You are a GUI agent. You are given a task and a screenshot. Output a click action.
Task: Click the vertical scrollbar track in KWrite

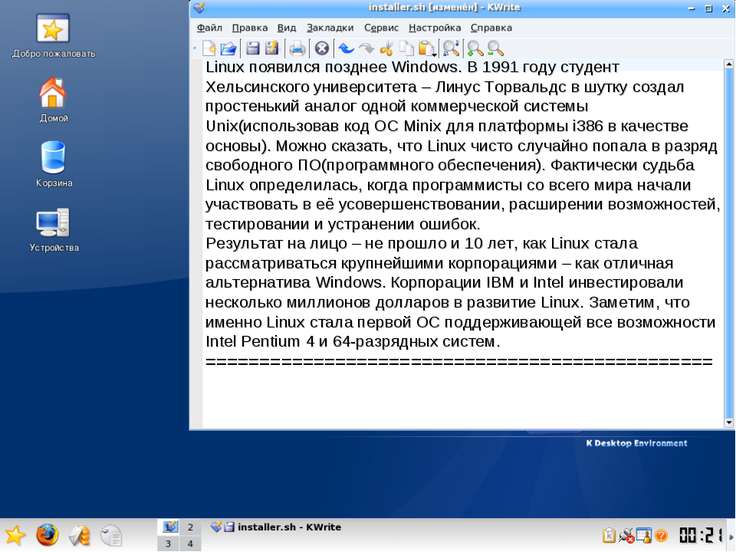pyautogui.click(x=729, y=243)
